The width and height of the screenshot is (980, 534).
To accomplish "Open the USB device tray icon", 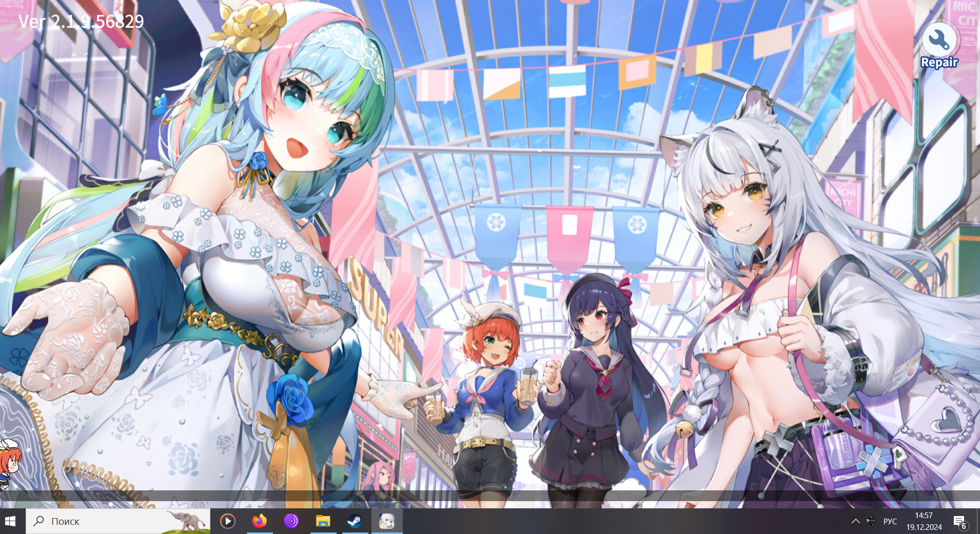I will [x=871, y=521].
